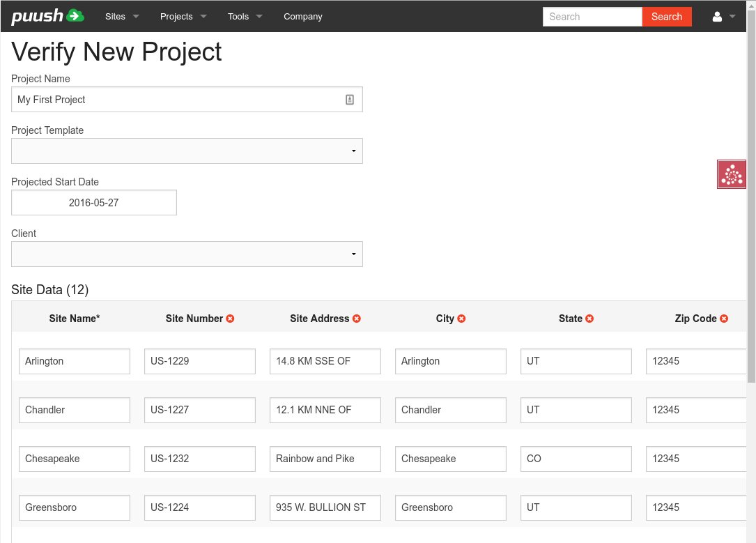Click the puush logo icon
This screenshot has height=543, width=756.
(x=47, y=16)
